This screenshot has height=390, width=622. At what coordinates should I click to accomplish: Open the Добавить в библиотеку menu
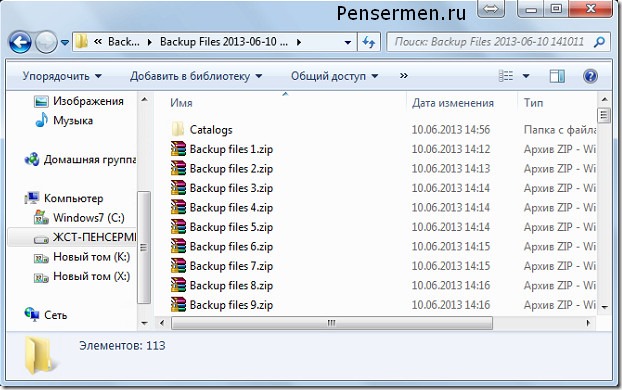(196, 76)
